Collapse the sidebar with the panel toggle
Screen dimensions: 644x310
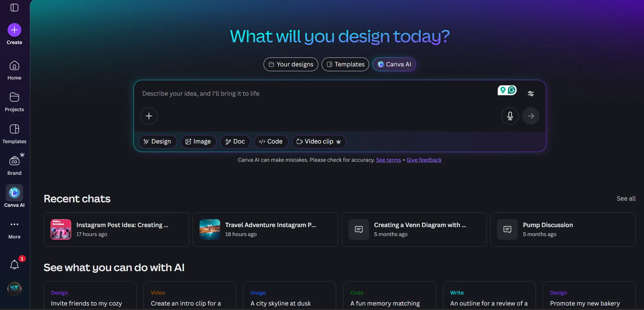tap(14, 8)
